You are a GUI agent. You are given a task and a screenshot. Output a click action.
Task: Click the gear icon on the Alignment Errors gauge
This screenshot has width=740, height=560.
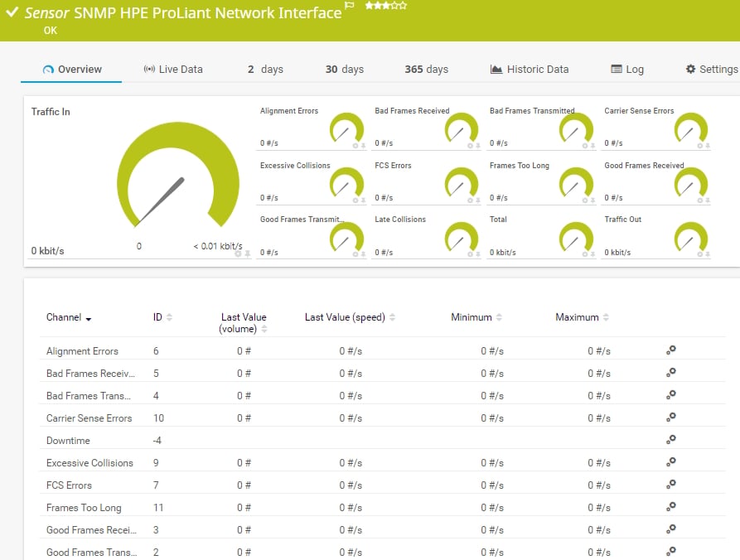pyautogui.click(x=355, y=146)
